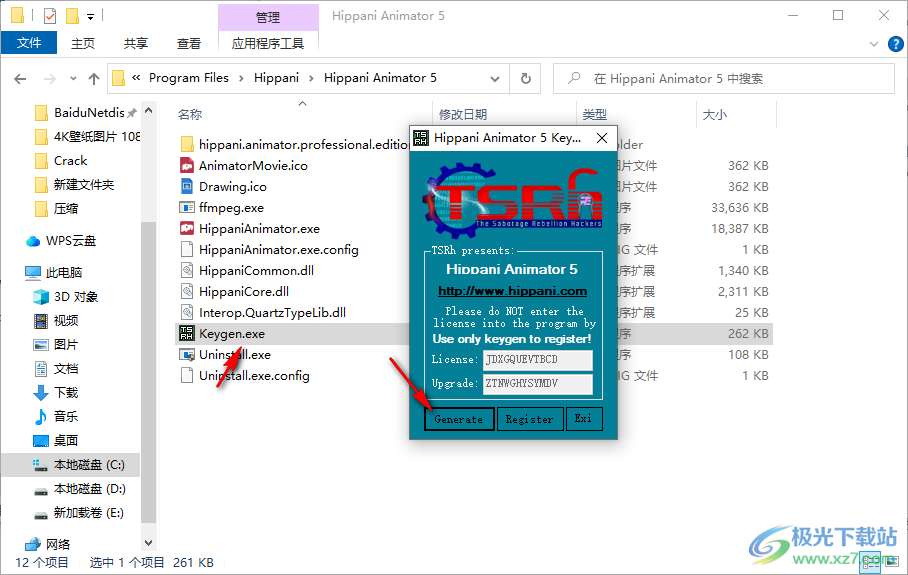The height and width of the screenshot is (575, 908).
Task: Open the www.hippani.com link
Action: 512,291
